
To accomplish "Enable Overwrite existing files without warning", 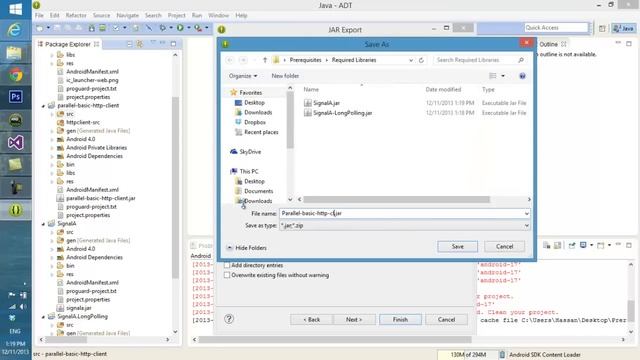I will click(x=227, y=275).
